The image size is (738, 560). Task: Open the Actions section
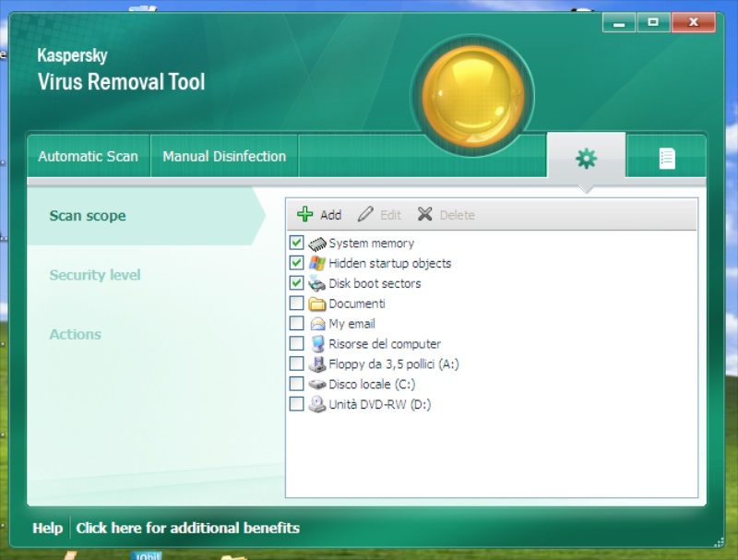(76, 334)
